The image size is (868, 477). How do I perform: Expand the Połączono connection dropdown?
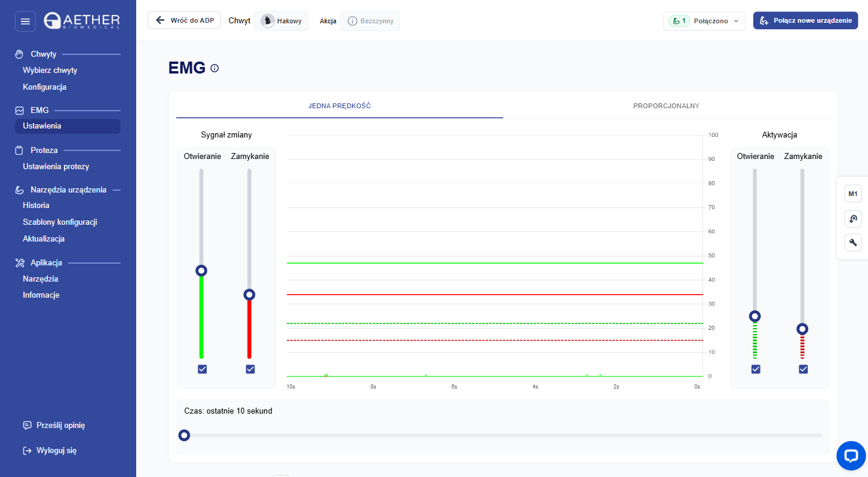[x=704, y=21]
